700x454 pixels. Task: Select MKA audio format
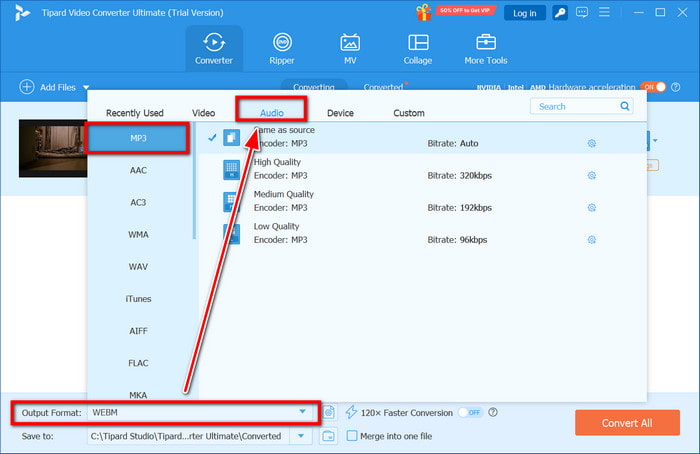(138, 395)
